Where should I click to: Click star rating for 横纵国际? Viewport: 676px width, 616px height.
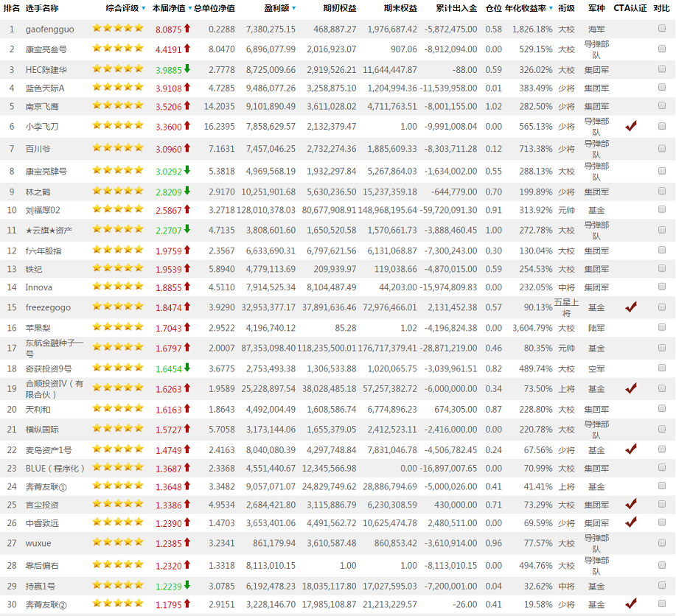point(118,428)
